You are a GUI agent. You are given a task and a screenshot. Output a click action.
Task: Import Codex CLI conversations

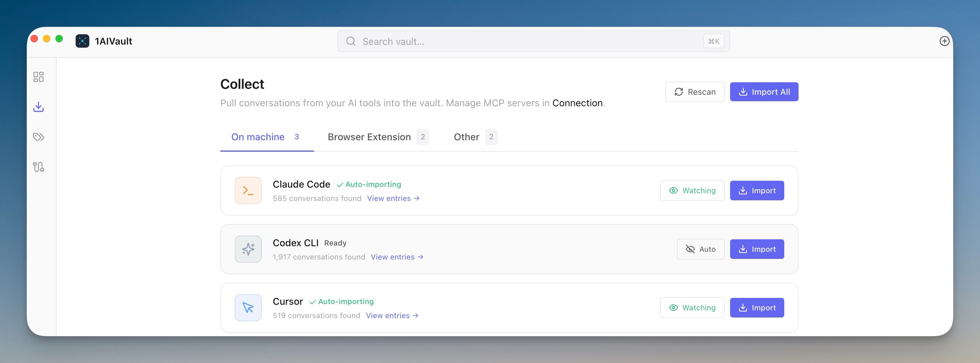pyautogui.click(x=757, y=249)
